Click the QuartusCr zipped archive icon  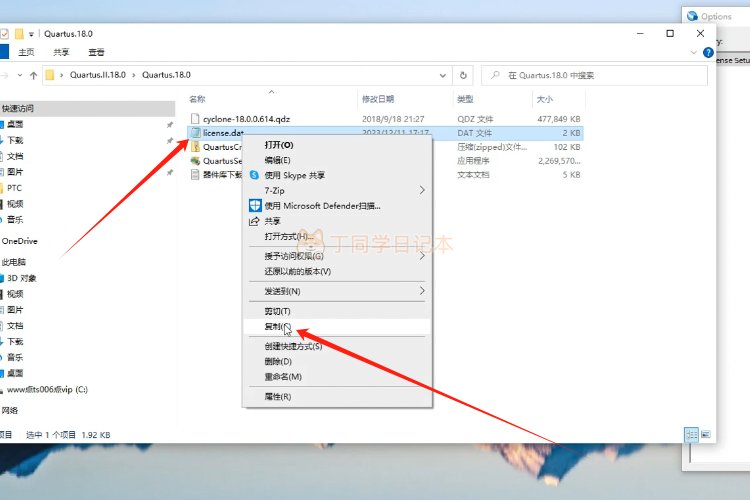[x=195, y=147]
